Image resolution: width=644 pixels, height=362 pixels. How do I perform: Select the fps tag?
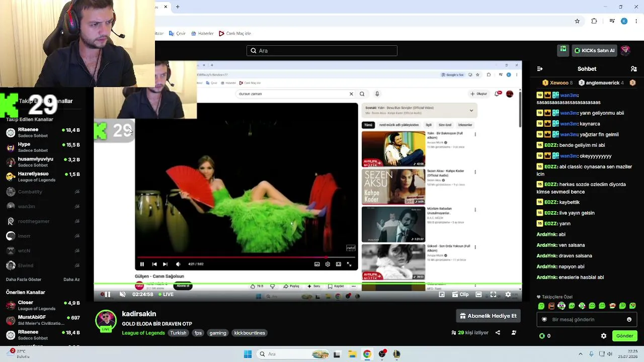(x=198, y=333)
